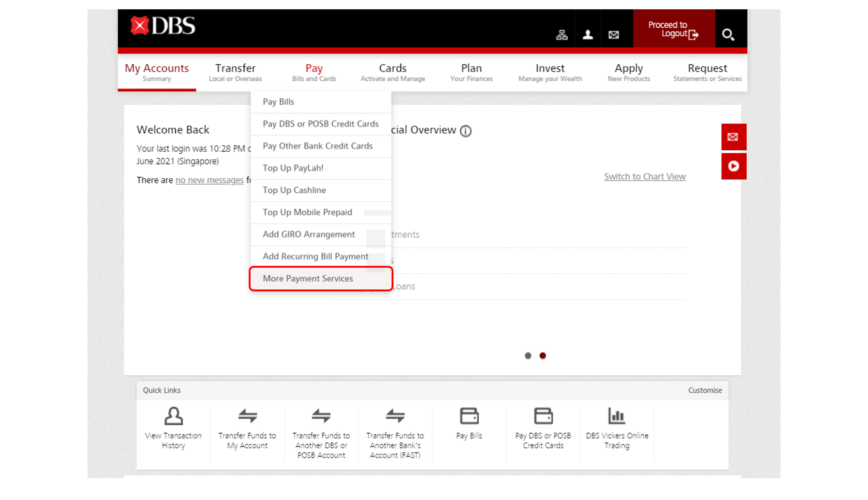Click the Quick Links header label
868x500 pixels.
[161, 390]
